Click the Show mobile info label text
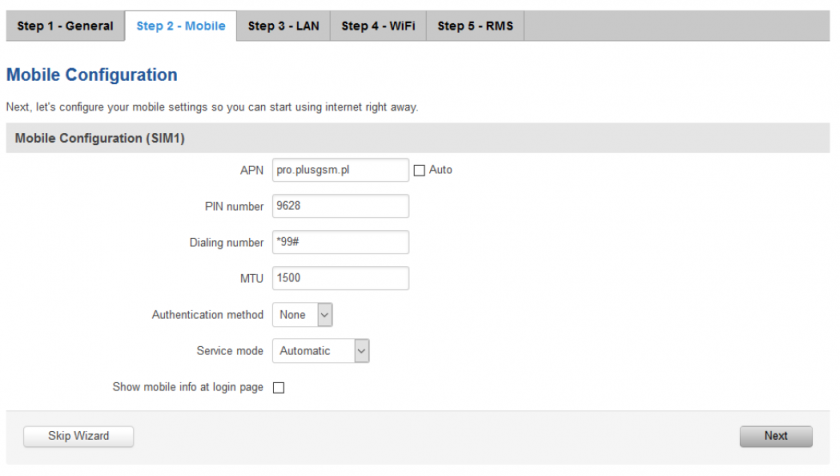The image size is (840, 476). coord(188,387)
